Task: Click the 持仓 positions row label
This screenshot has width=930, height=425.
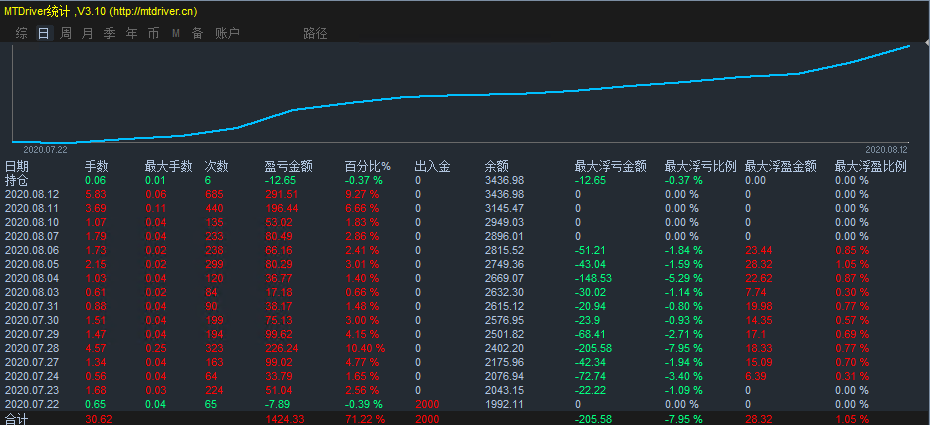Action: click(17, 180)
